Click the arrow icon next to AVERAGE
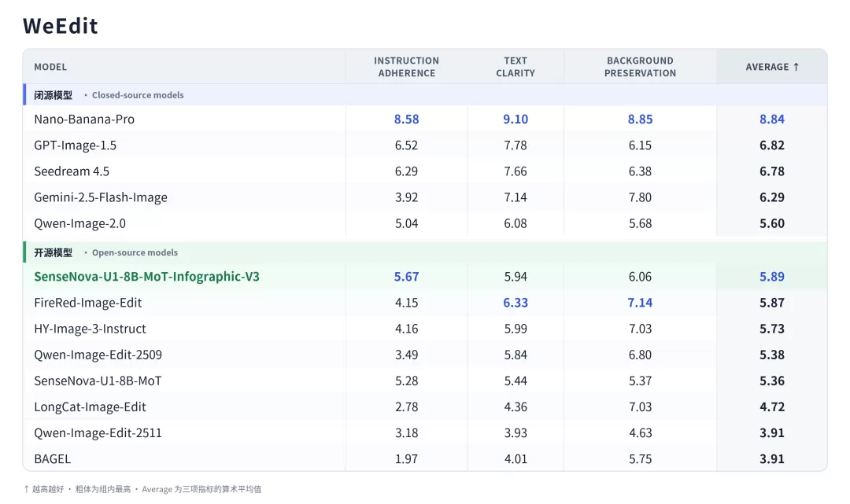 click(x=796, y=67)
